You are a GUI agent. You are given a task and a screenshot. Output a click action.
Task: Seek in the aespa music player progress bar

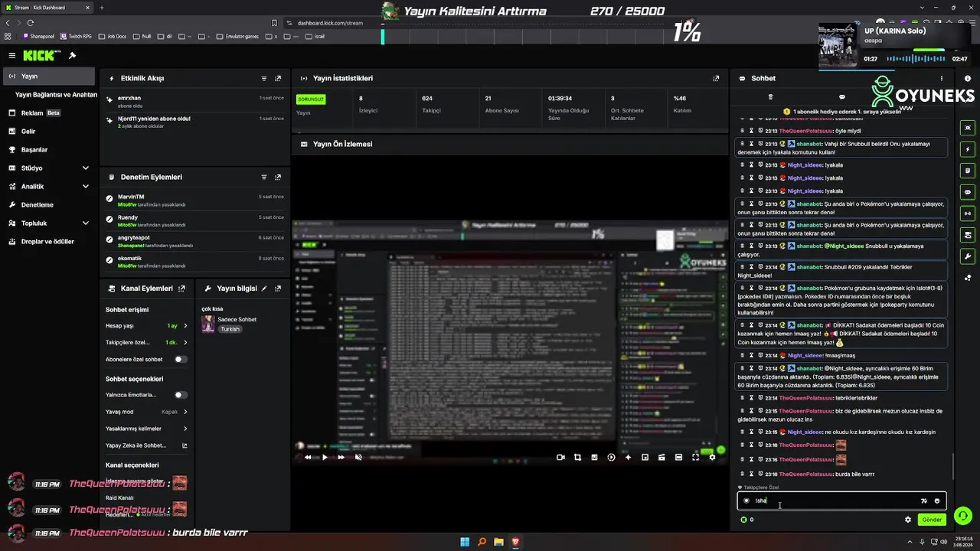tap(915, 59)
